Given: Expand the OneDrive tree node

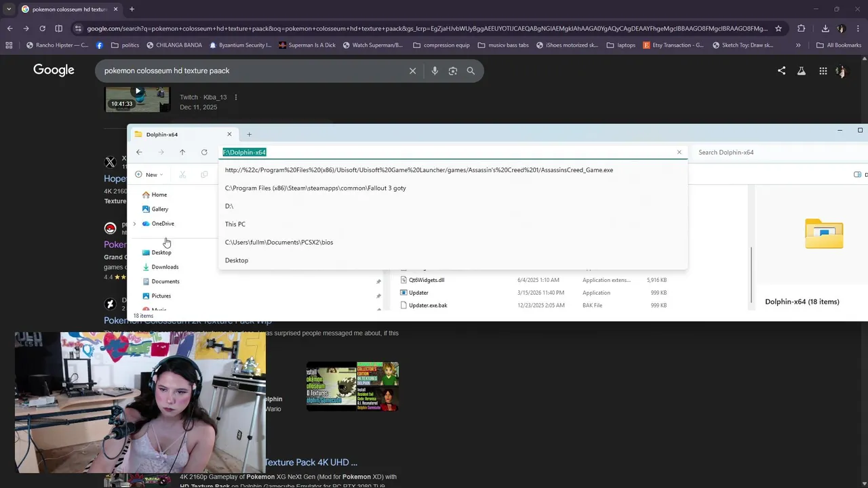Looking at the screenshot, I should tap(134, 224).
